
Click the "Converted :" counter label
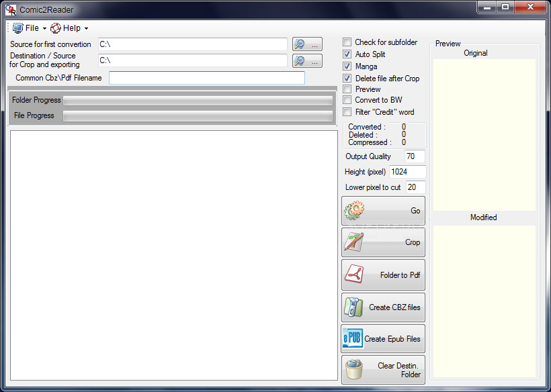coord(367,127)
